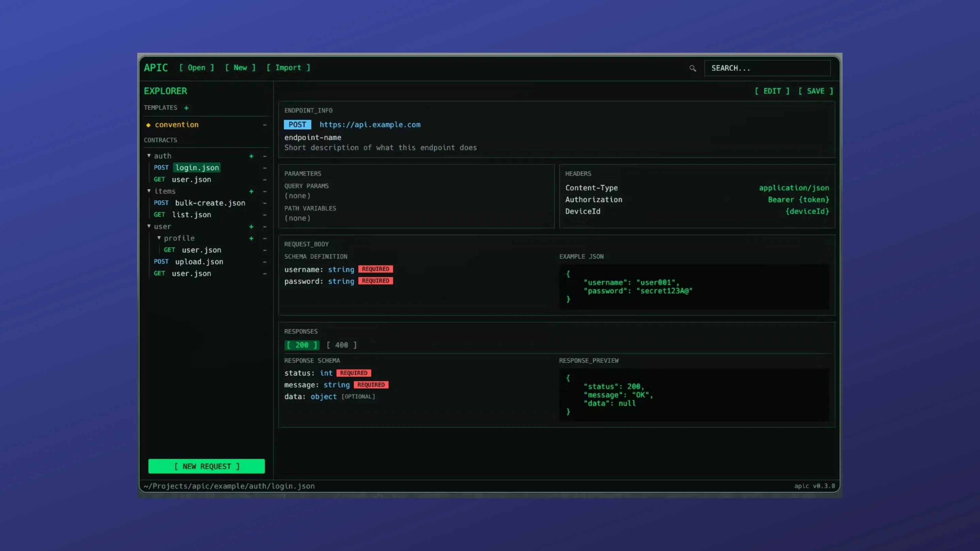The width and height of the screenshot is (980, 551).
Task: Collapse the profile subfolder
Action: point(159,238)
